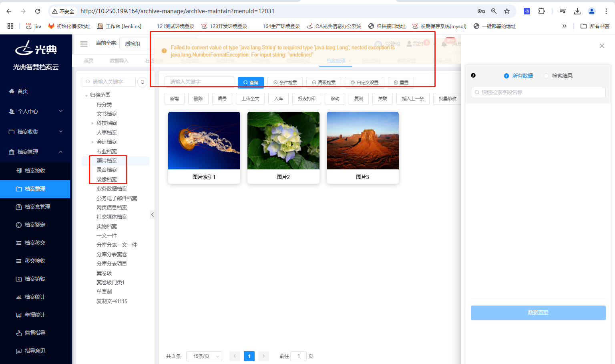This screenshot has height=364, width=615.
Task: Focus the 快速检索字段名称 search field
Action: [538, 92]
